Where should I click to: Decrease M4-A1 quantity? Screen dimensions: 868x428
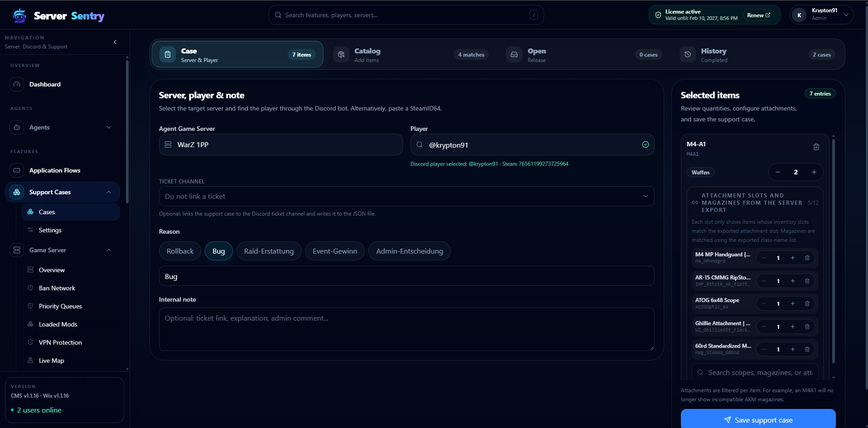778,172
